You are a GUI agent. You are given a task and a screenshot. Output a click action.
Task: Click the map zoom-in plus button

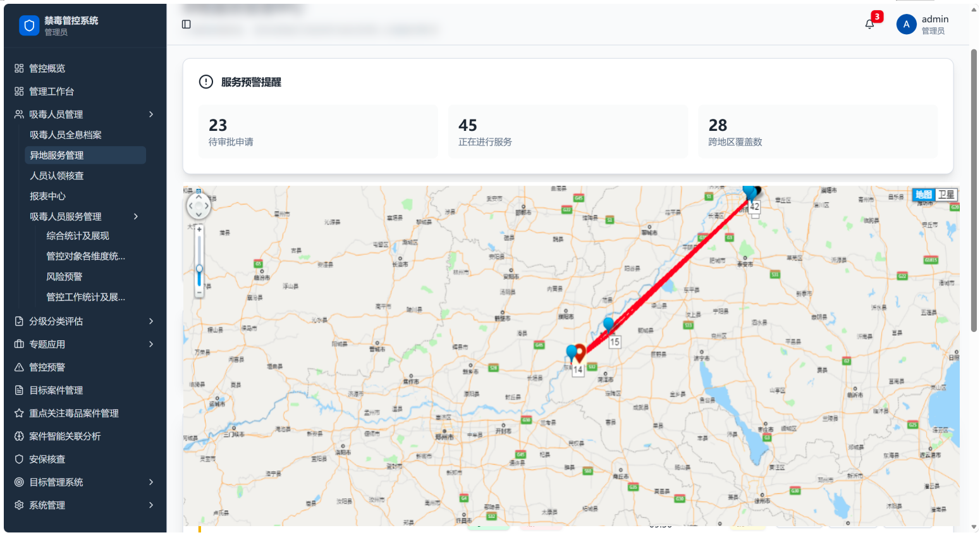click(199, 230)
